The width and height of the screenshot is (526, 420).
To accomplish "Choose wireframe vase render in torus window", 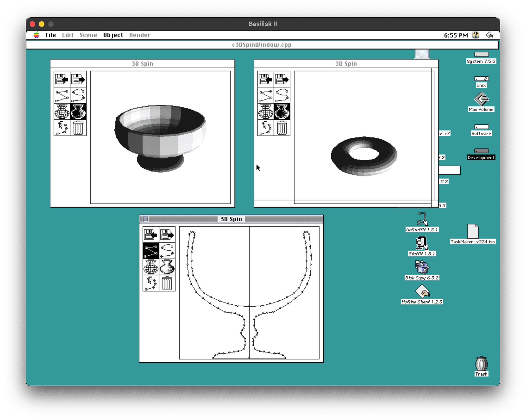I will [266, 111].
